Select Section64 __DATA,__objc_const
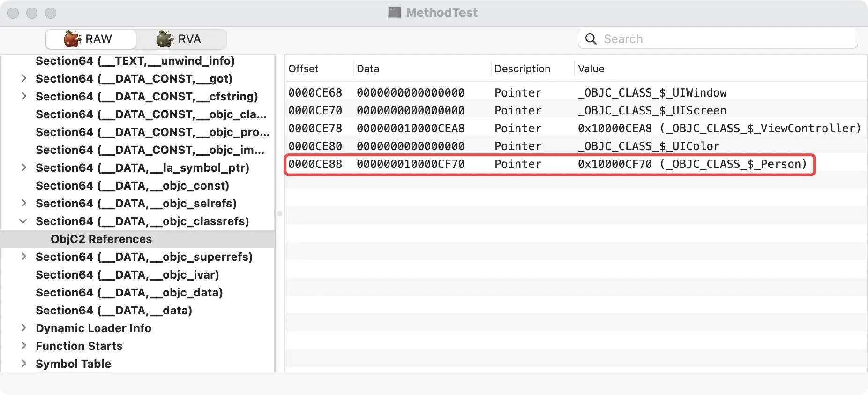Screen dimensions: 868x395 [132, 185]
